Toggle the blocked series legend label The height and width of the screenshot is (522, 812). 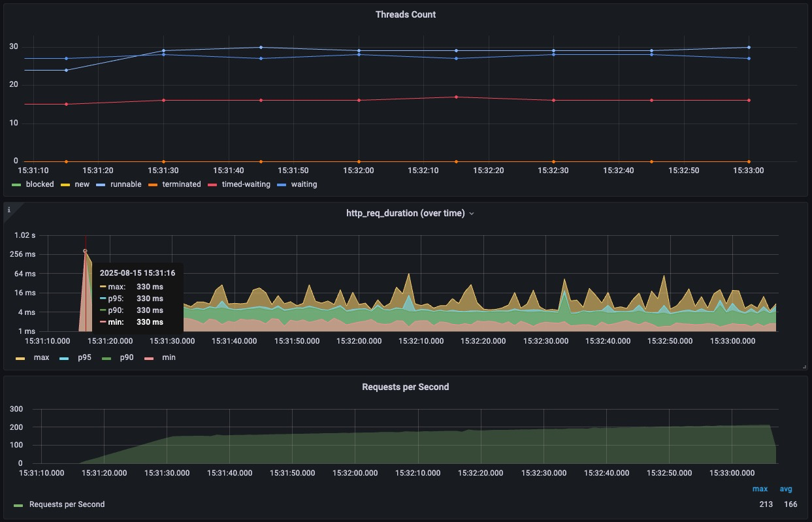click(x=40, y=184)
